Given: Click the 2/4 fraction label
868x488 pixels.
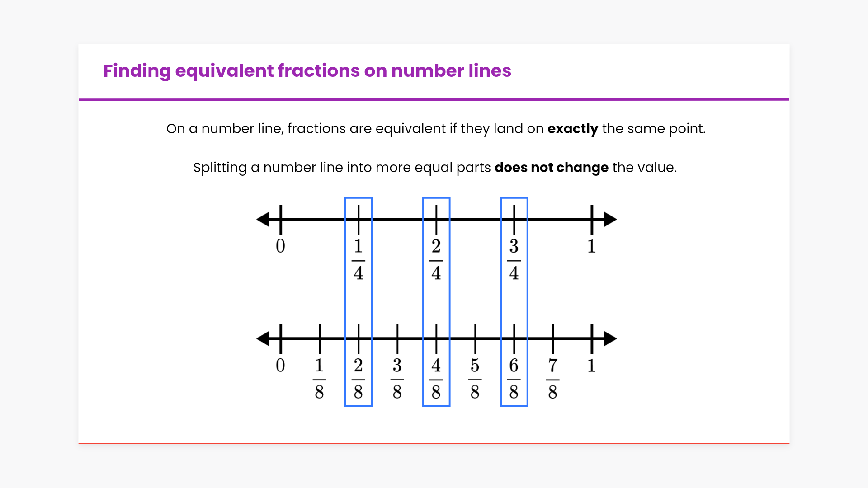Looking at the screenshot, I should [436, 260].
